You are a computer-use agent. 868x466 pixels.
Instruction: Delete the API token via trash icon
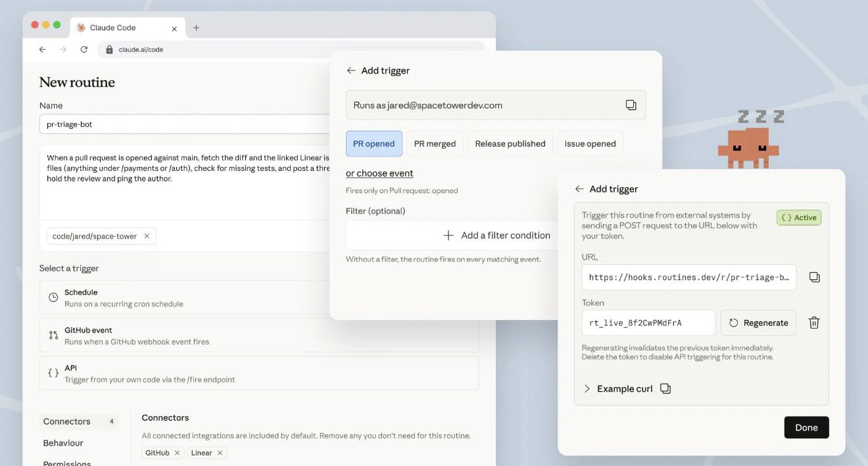pyautogui.click(x=814, y=323)
